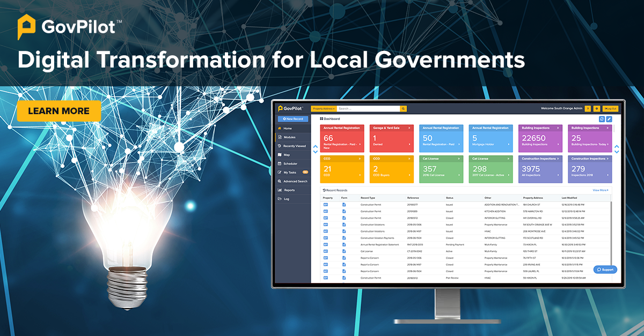Expand the Rental Registration Paid New arrow
Screen dimensions: 644x336
[x=360, y=144]
